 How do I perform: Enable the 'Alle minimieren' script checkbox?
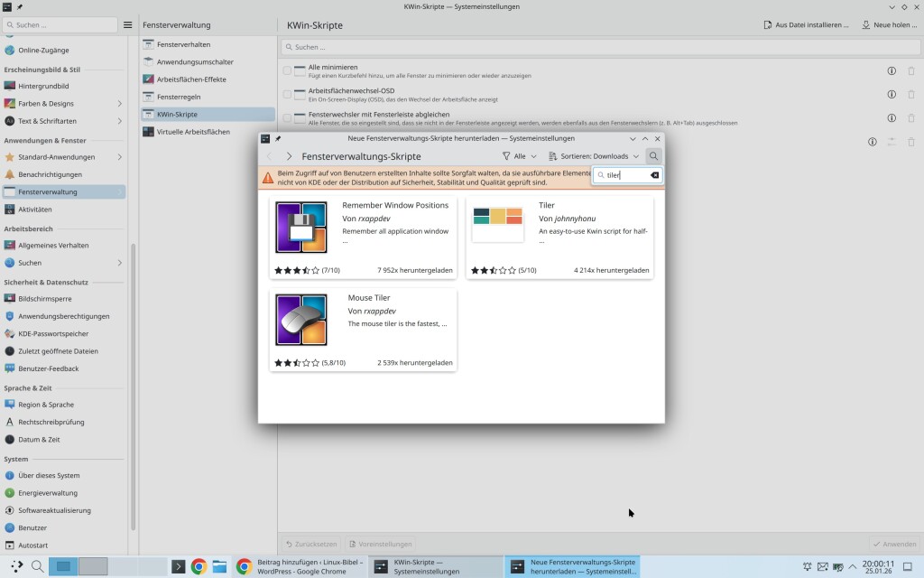[x=287, y=70]
